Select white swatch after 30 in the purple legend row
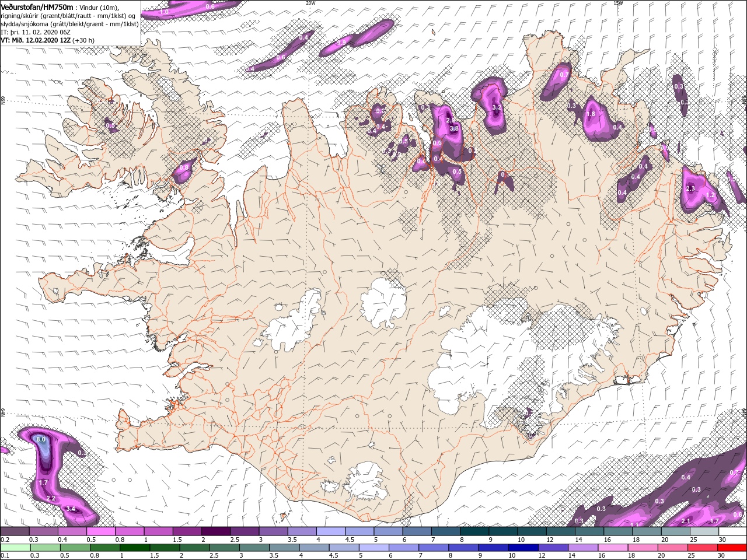The image size is (747, 560). point(732,531)
